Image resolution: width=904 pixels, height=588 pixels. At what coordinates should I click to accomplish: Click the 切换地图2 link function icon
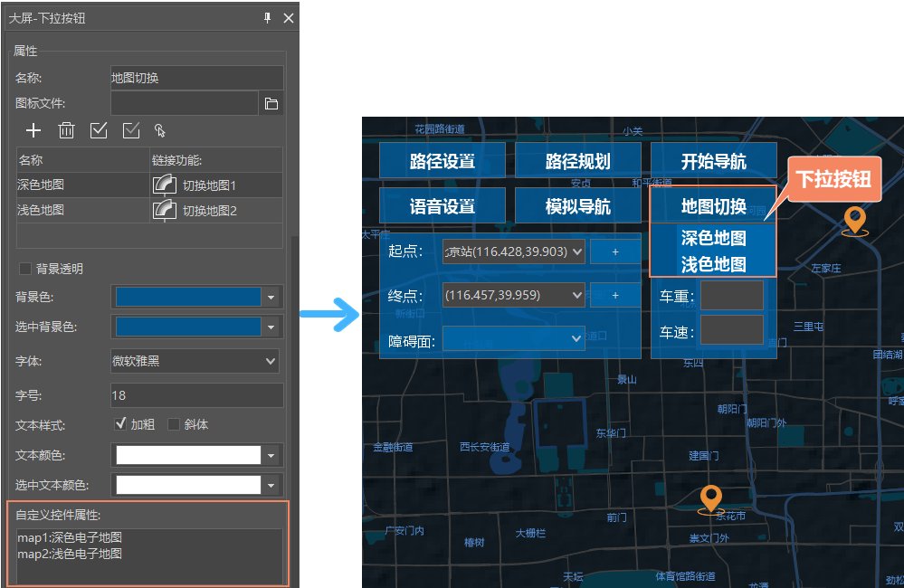point(164,211)
